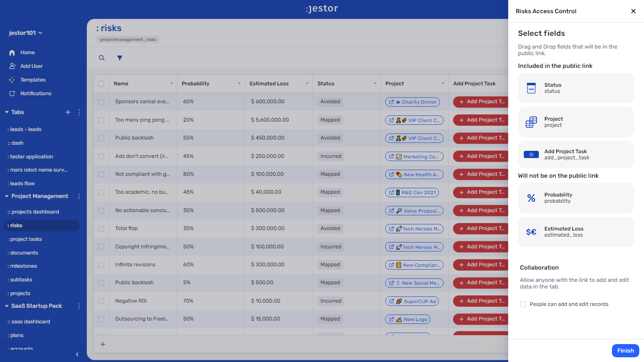This screenshot has height=362, width=644.
Task: Open the three-dot menu beside SaaS Startup Pack
Action: 79,306
